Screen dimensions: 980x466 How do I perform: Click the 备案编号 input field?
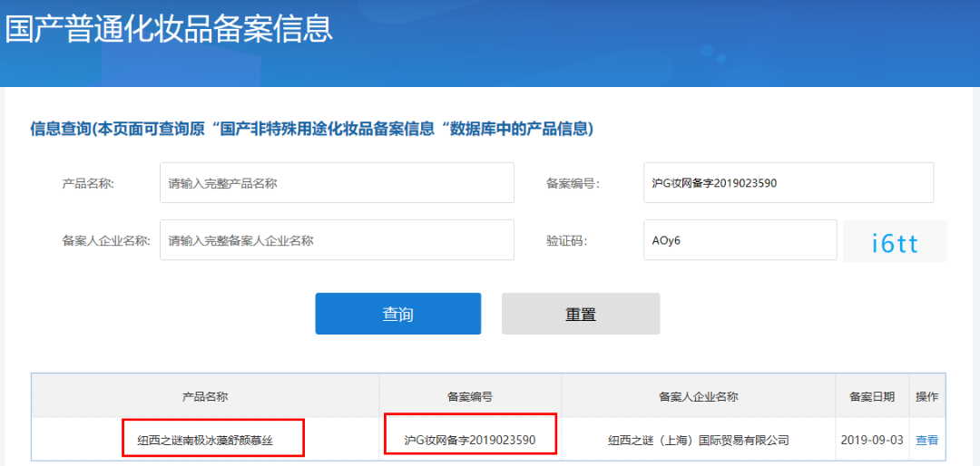[788, 183]
